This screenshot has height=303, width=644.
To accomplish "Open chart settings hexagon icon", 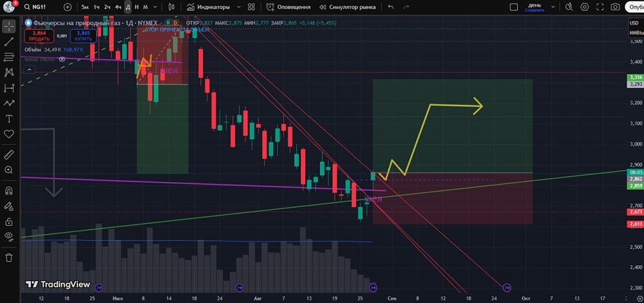I will coord(585,7).
